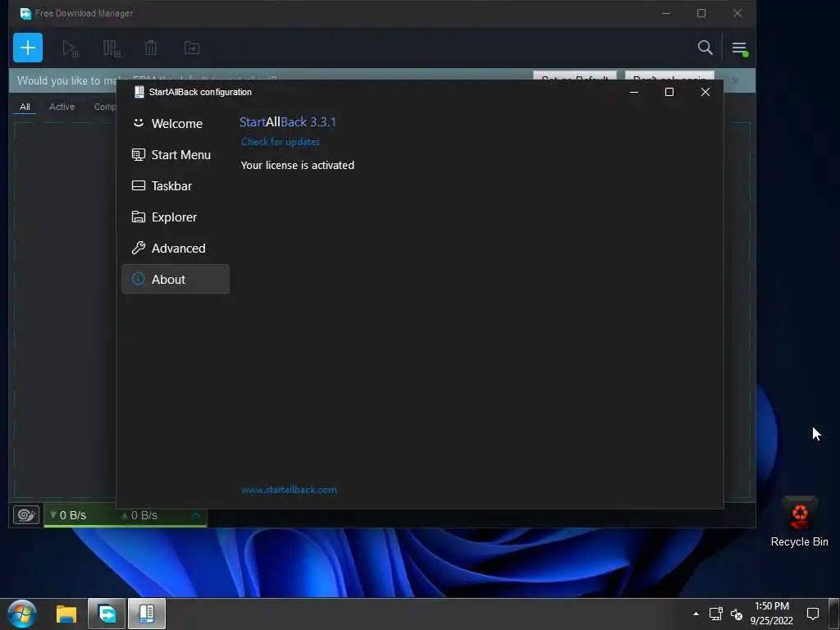Select the All tab in FDM
The width and height of the screenshot is (840, 630).
click(x=25, y=107)
